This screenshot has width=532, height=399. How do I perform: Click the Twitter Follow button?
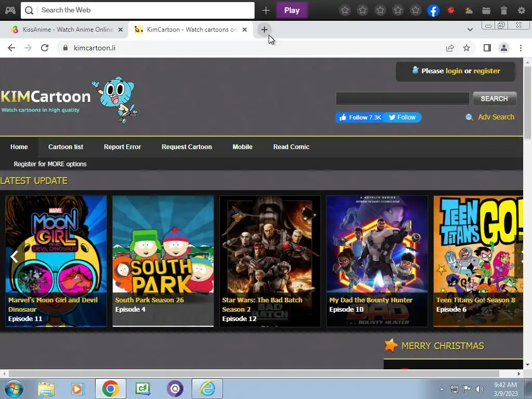tap(403, 117)
